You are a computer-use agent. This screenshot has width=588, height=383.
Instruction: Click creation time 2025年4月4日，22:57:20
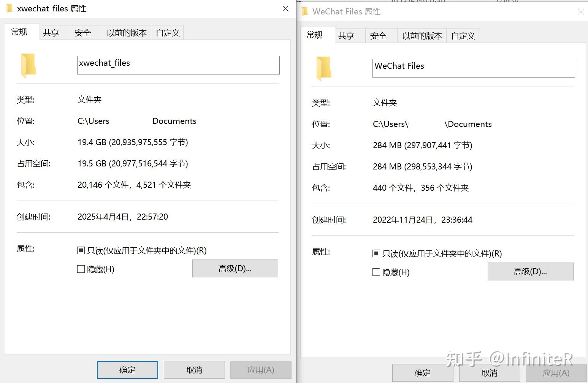[x=123, y=217]
